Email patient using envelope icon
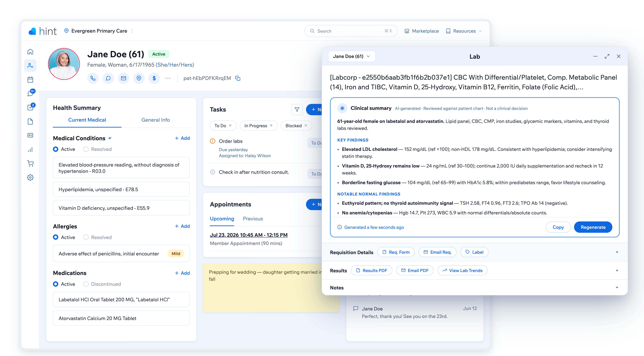The width and height of the screenshot is (644, 356). coord(124,78)
